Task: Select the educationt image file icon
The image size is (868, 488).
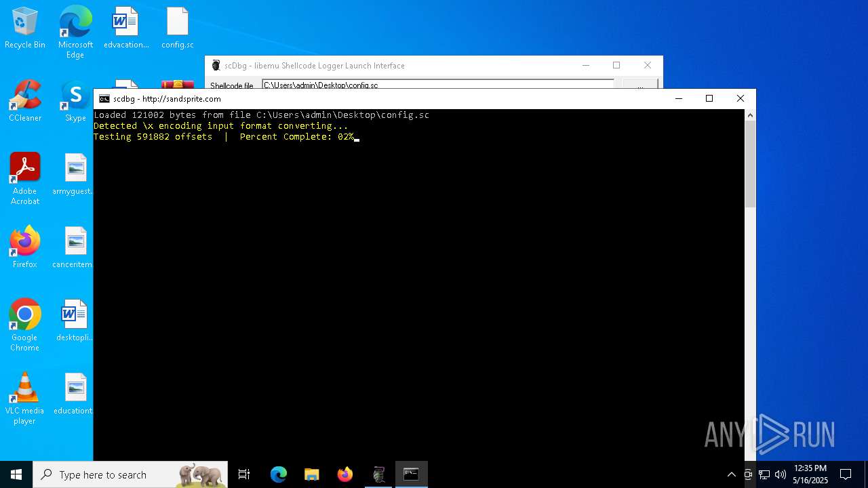Action: [x=73, y=394]
